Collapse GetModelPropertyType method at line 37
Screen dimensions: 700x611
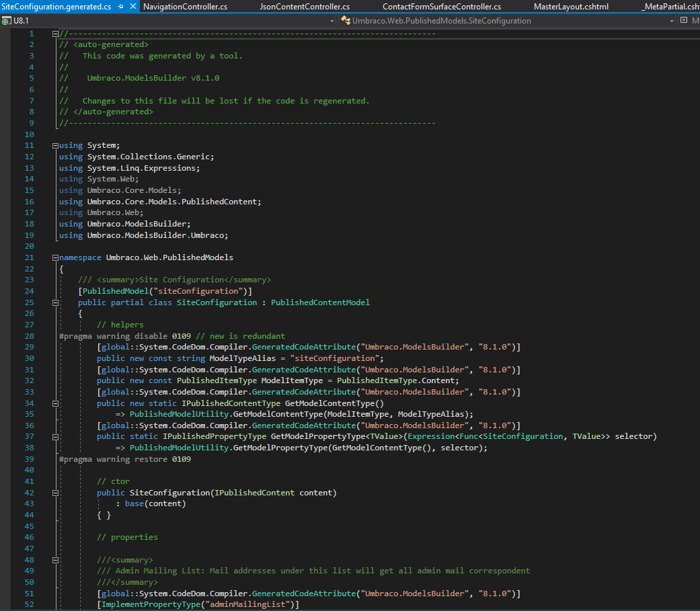point(55,437)
